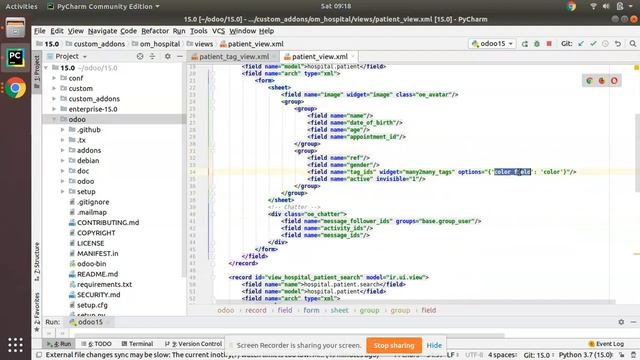Click the Rerun odoo15 icon in toolbar

[x=524, y=44]
